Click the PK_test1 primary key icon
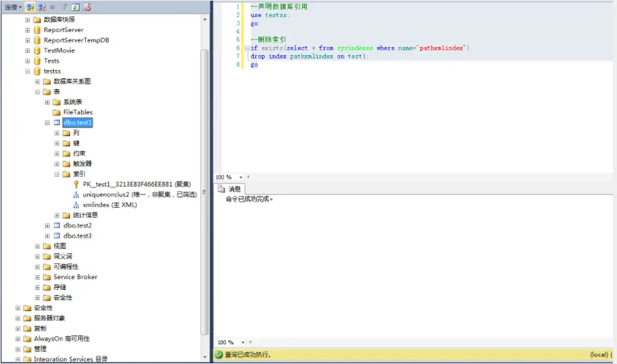 [x=76, y=184]
